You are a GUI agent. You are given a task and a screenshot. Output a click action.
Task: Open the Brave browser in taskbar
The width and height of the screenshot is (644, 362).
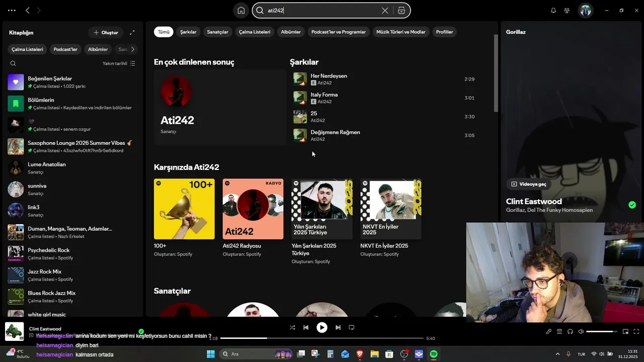(360, 354)
